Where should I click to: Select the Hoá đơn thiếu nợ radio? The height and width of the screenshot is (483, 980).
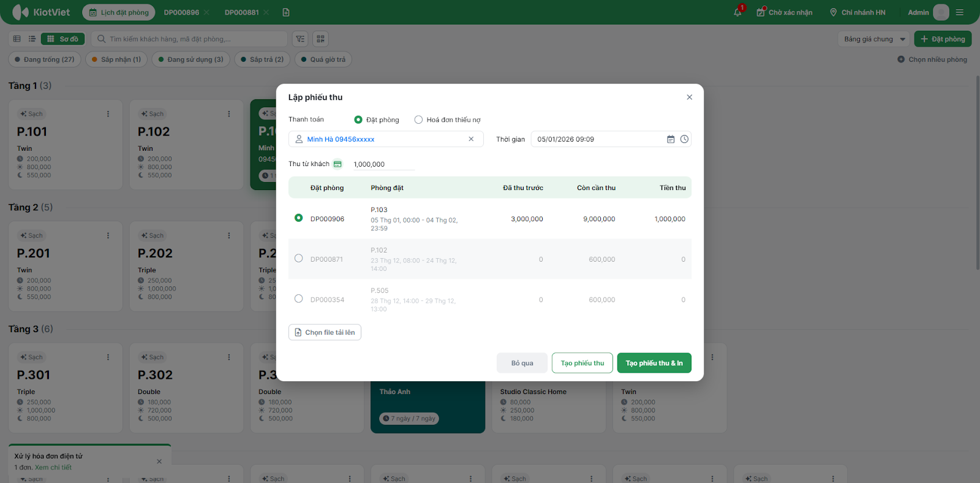pos(418,120)
